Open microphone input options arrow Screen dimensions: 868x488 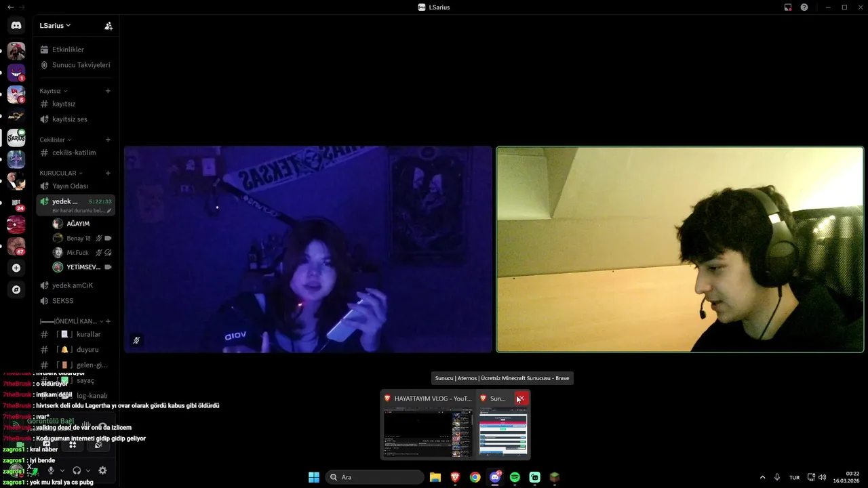tap(62, 470)
